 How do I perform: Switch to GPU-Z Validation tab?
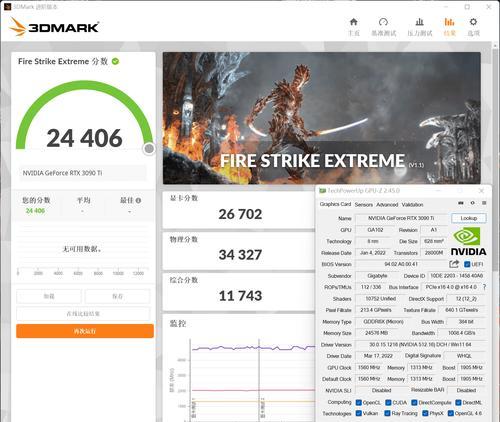point(412,205)
